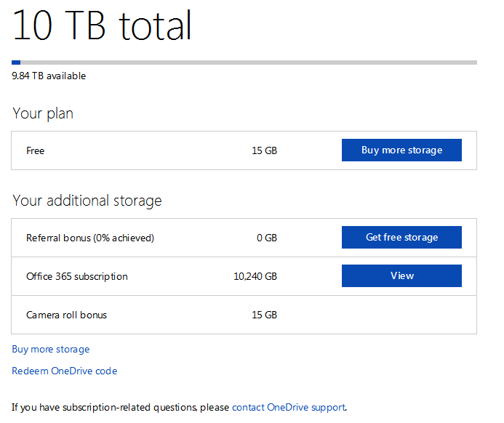Click the 15 GB value in Free row

pyautogui.click(x=265, y=151)
